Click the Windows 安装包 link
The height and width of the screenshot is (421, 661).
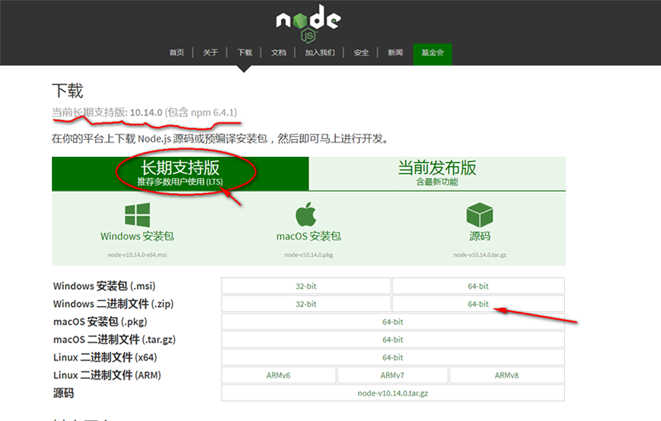(x=137, y=236)
